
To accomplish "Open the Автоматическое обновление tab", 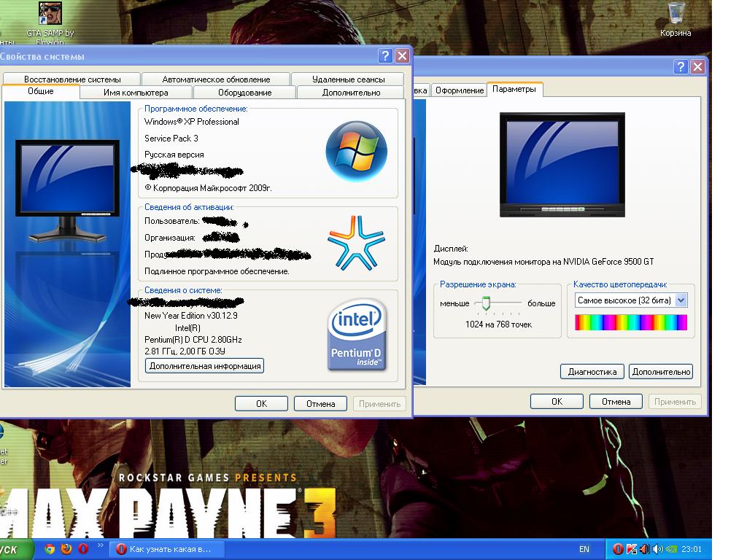I will point(216,79).
